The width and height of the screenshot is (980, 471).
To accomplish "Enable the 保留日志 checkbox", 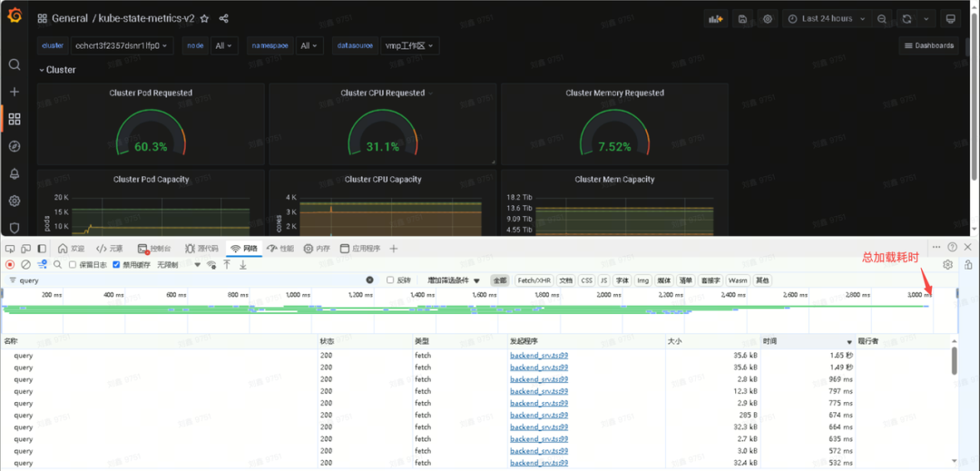I will (x=73, y=265).
